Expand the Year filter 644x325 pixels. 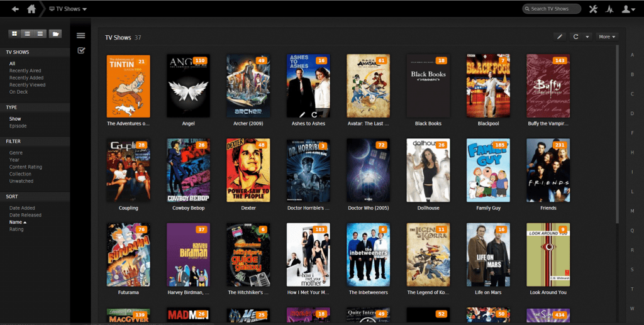pyautogui.click(x=14, y=160)
